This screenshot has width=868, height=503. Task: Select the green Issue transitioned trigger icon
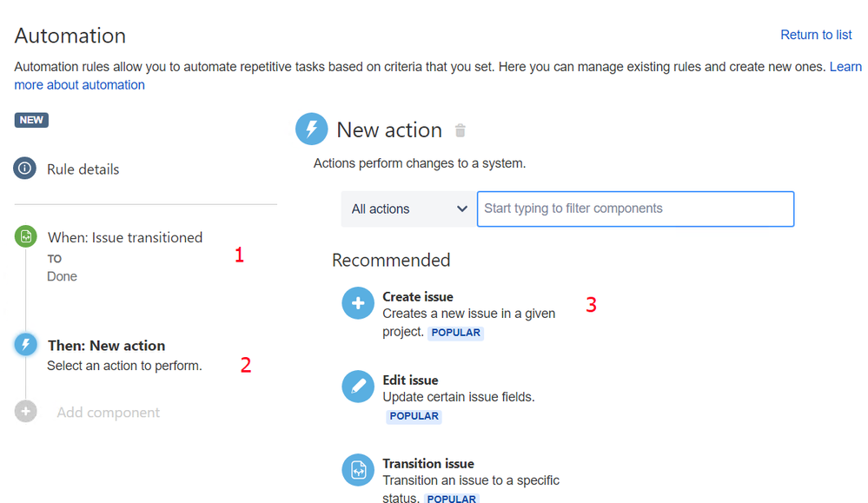(x=25, y=237)
